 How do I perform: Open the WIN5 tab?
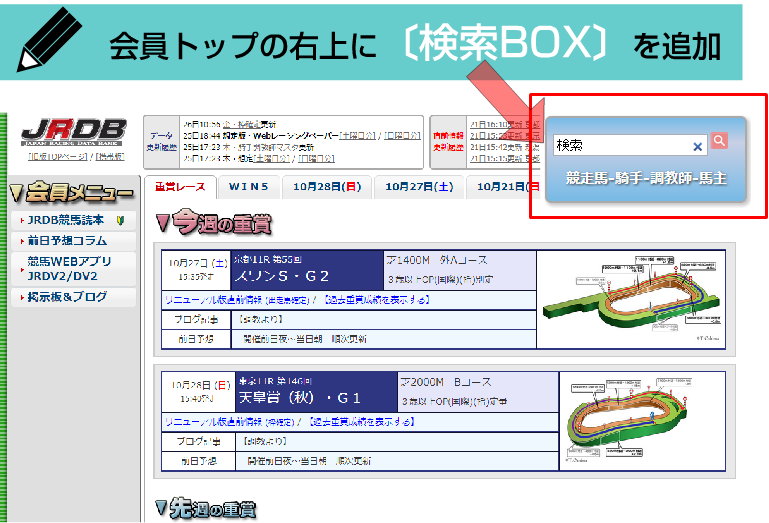[x=249, y=187]
